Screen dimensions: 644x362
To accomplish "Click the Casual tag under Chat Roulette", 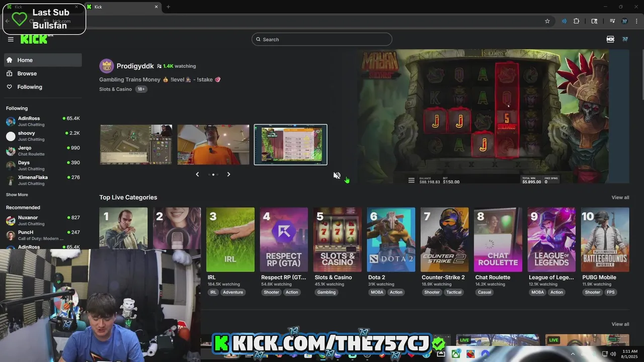I will pyautogui.click(x=485, y=292).
